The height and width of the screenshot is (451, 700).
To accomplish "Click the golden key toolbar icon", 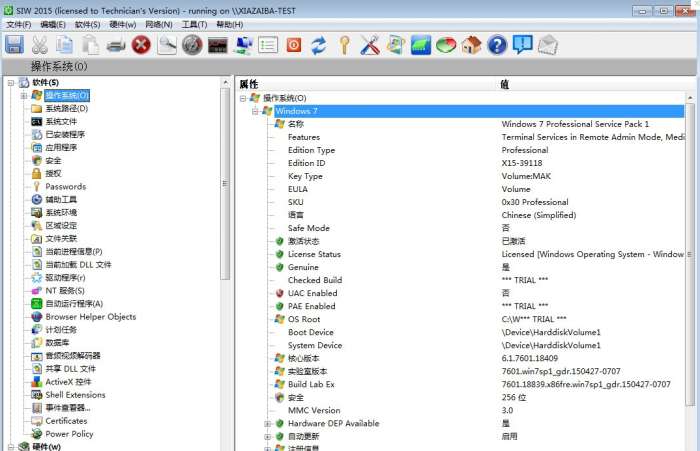I will (x=344, y=45).
